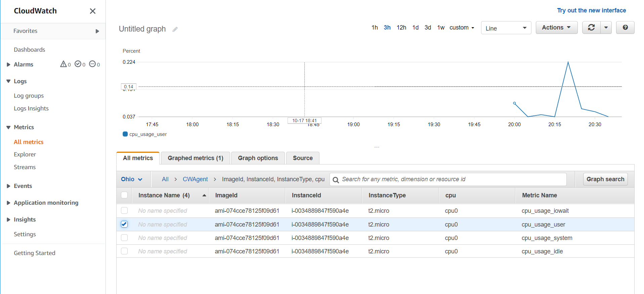Expand Favorites arrow
644x294 pixels.
pyautogui.click(x=97, y=31)
